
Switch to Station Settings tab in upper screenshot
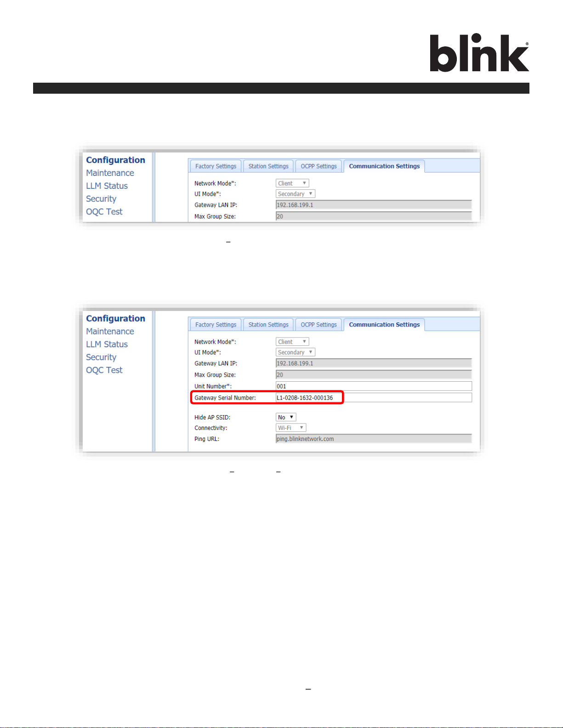268,166
